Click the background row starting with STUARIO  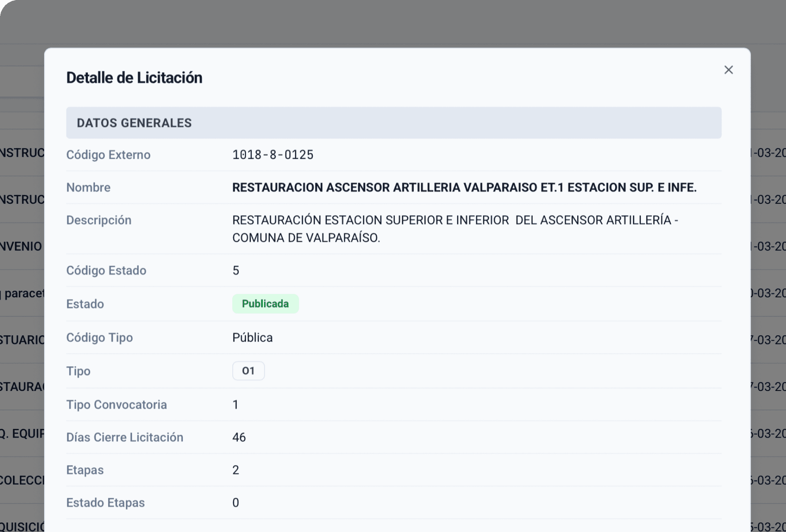click(x=21, y=340)
